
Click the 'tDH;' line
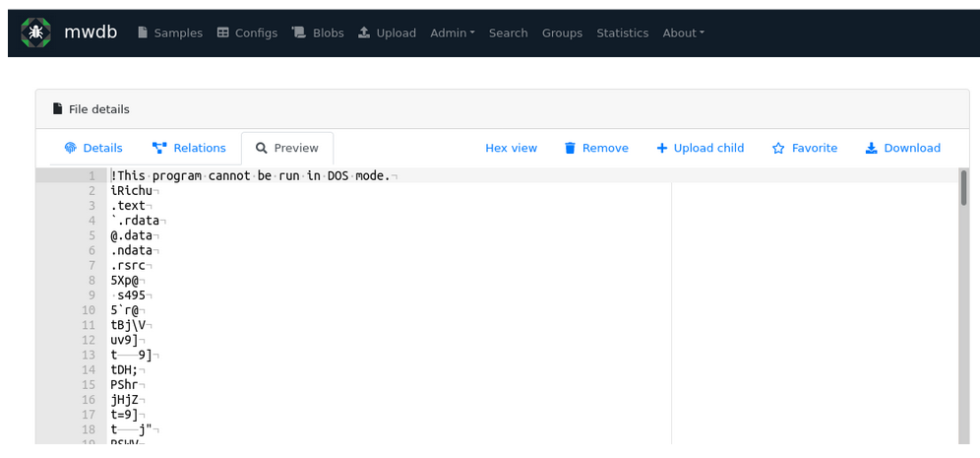[124, 369]
